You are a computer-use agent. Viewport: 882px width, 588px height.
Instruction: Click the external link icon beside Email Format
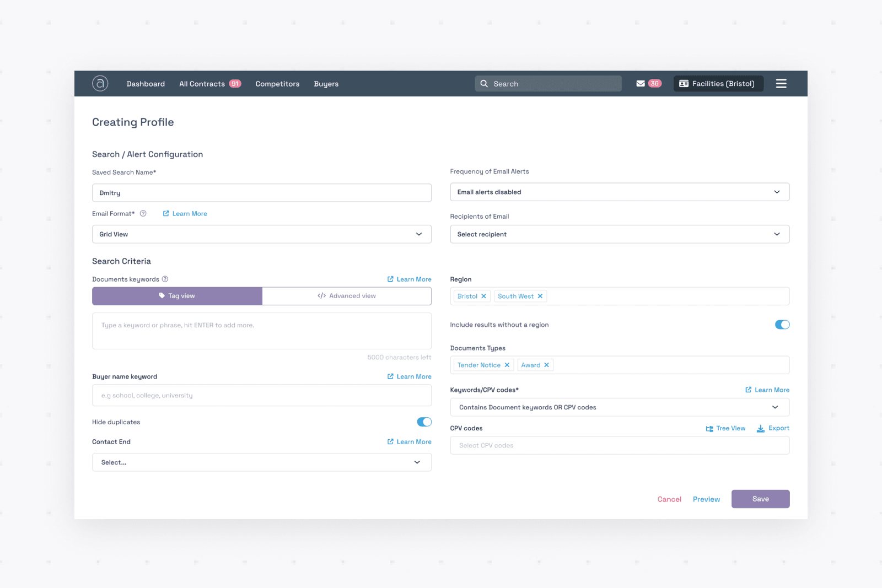click(x=166, y=214)
